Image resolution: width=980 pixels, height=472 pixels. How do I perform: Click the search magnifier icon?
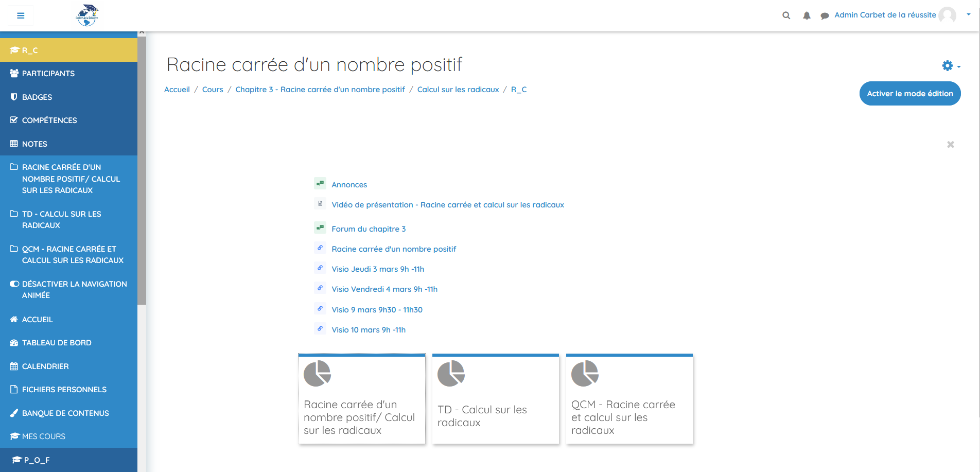(x=786, y=15)
